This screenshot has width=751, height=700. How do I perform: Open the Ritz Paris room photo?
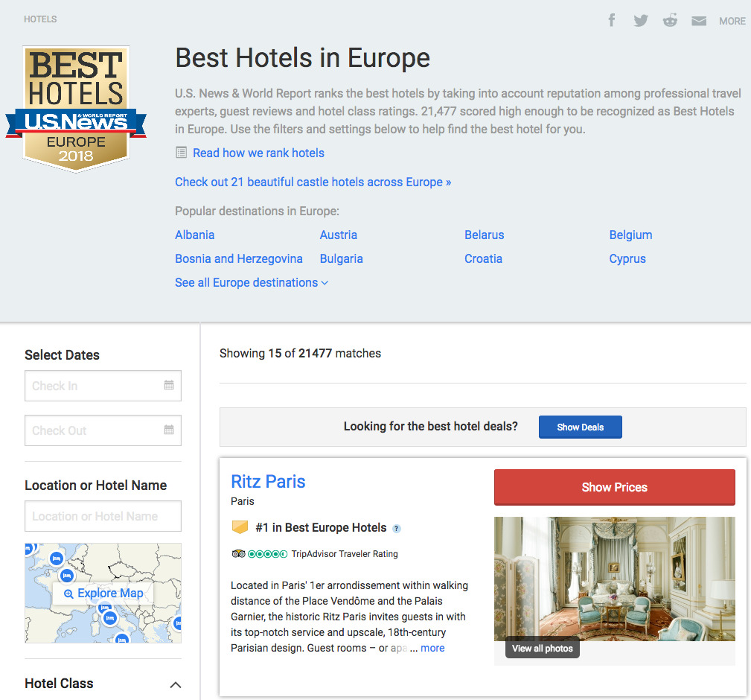coord(615,579)
